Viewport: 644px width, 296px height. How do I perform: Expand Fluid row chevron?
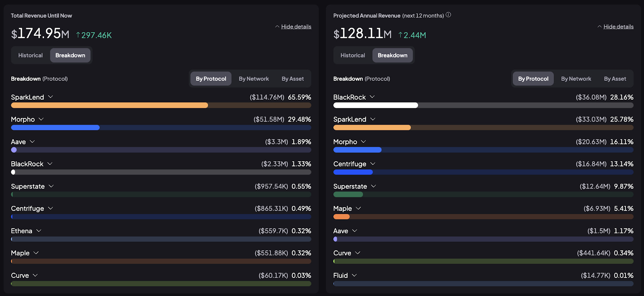point(355,275)
